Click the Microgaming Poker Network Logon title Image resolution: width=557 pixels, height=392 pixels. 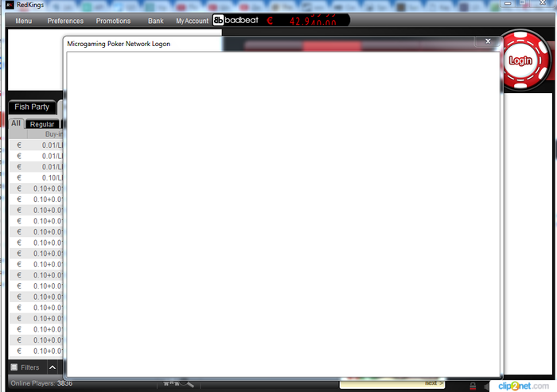pos(119,44)
